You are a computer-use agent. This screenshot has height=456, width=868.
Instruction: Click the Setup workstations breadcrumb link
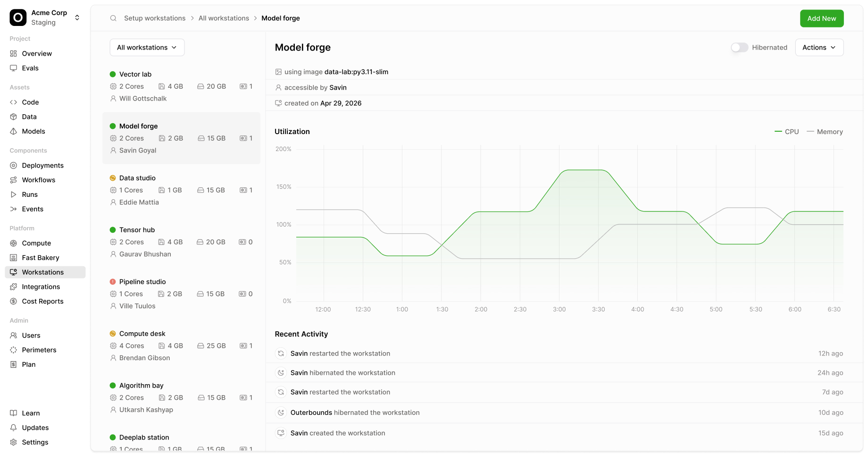(155, 18)
